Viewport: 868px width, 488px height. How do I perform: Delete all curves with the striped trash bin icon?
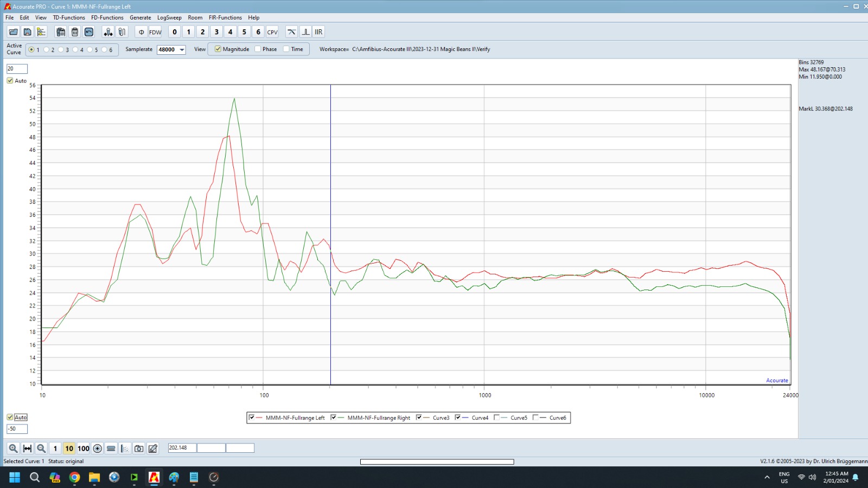click(x=61, y=32)
